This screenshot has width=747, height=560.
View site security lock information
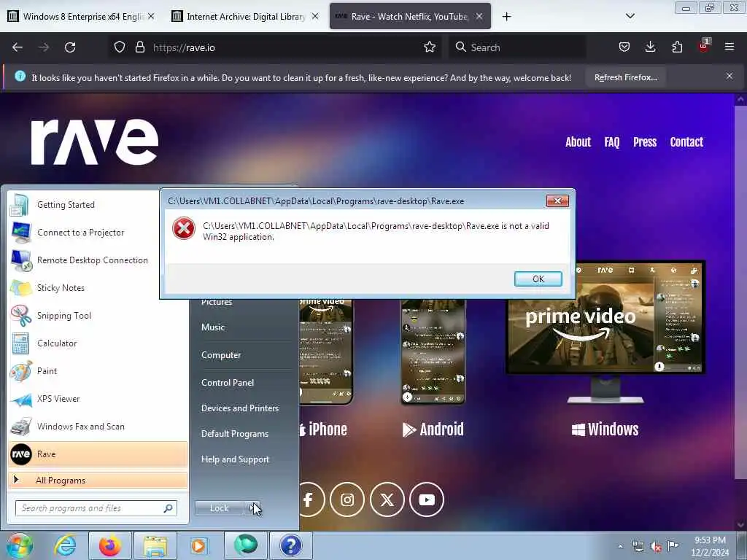[139, 47]
